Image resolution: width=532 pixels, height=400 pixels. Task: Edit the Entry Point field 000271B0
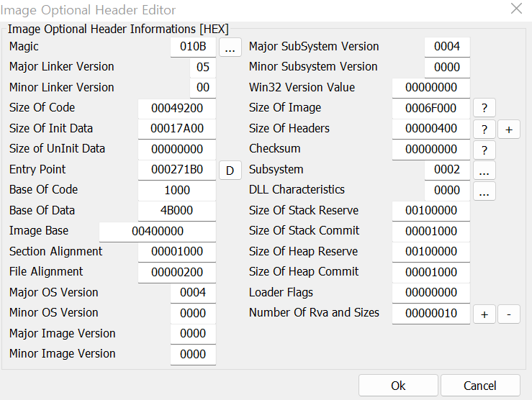pyautogui.click(x=177, y=170)
